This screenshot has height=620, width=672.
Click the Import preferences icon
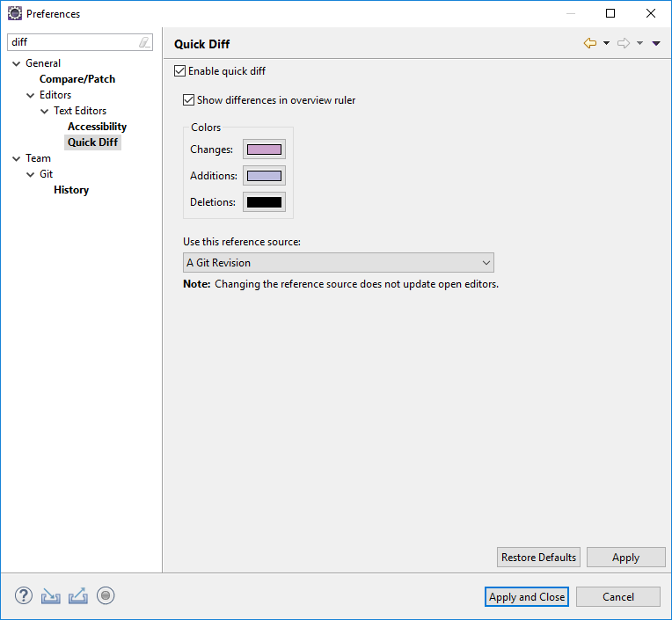coord(51,596)
